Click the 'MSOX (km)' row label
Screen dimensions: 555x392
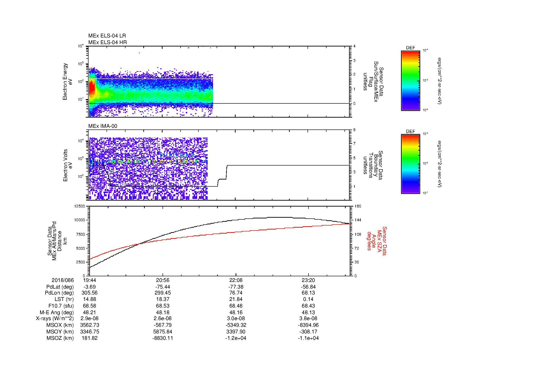coord(60,325)
